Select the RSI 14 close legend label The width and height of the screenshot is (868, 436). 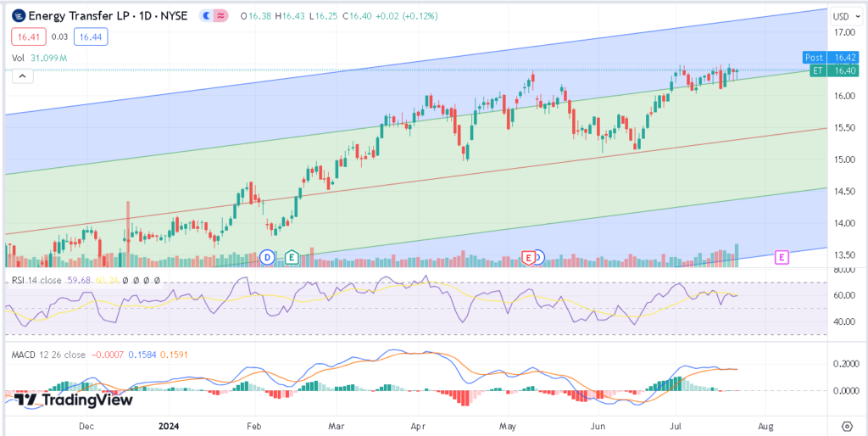(36, 281)
